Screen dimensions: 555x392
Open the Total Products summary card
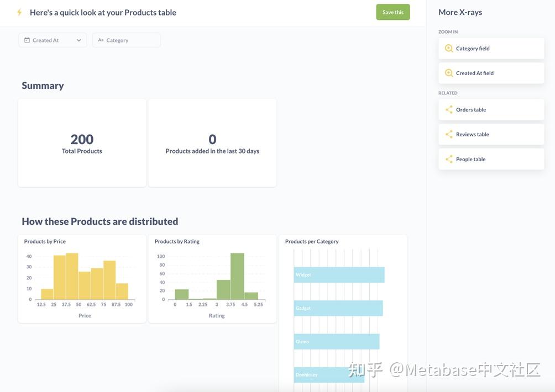82,143
